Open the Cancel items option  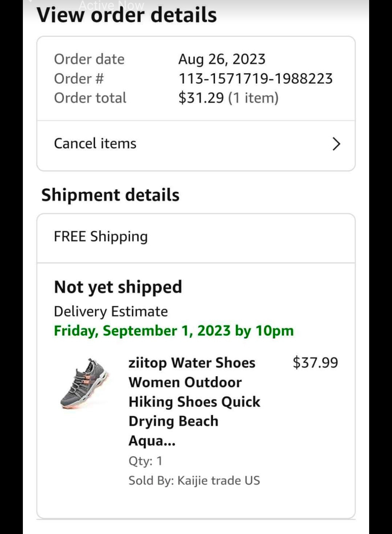point(95,144)
